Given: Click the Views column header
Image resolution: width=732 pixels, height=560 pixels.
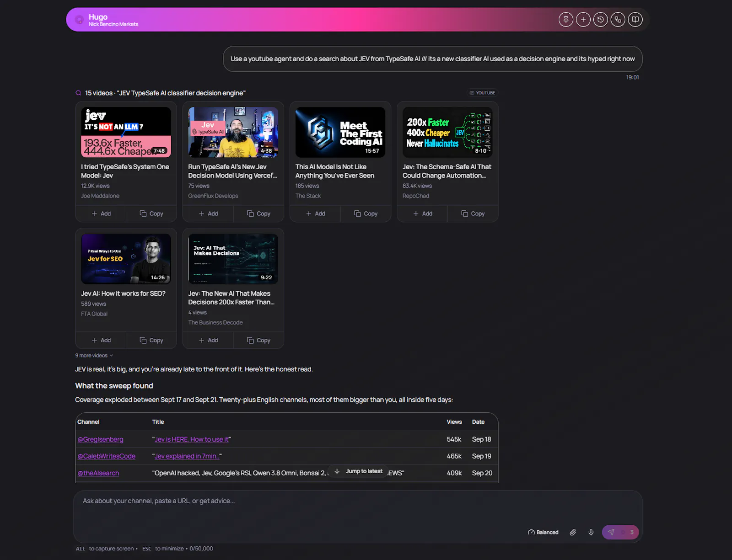Looking at the screenshot, I should [454, 422].
